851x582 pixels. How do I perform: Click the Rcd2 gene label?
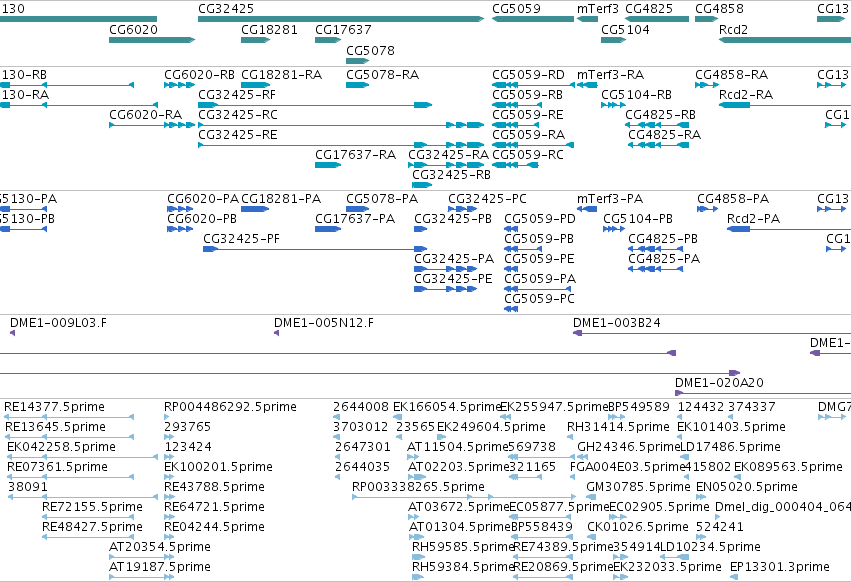point(733,30)
